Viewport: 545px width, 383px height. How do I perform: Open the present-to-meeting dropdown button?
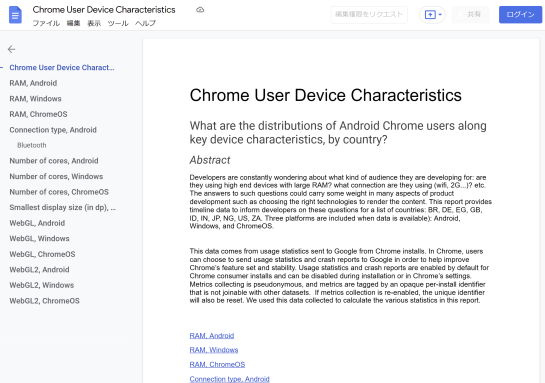[x=432, y=15]
